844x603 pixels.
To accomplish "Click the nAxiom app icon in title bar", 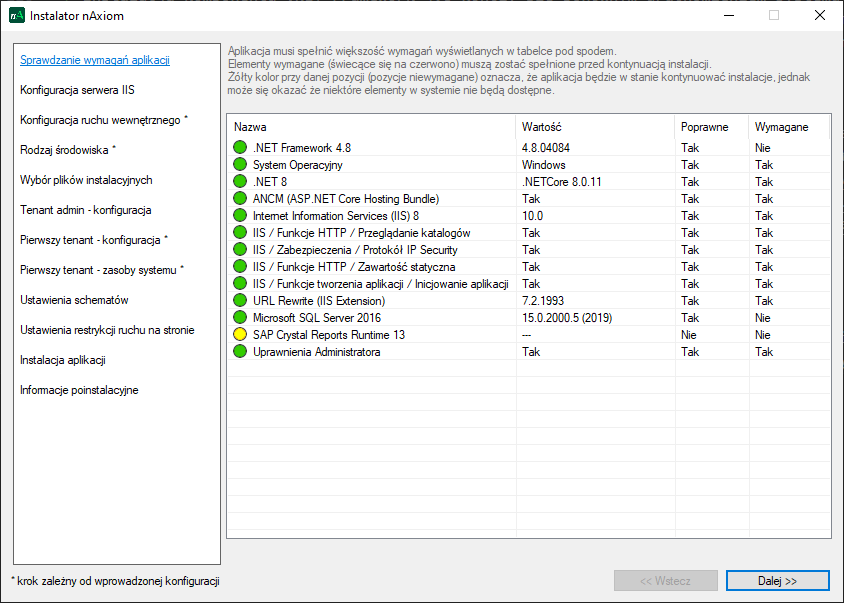I will click(x=17, y=15).
